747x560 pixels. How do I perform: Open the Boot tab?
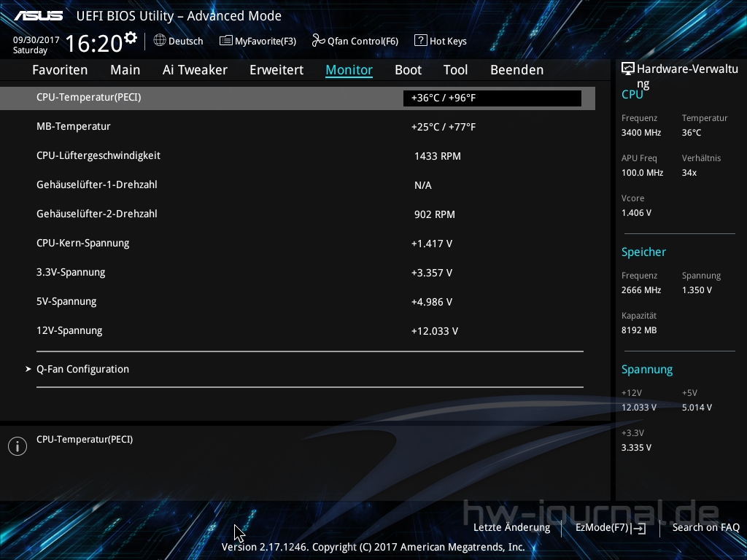pyautogui.click(x=409, y=69)
